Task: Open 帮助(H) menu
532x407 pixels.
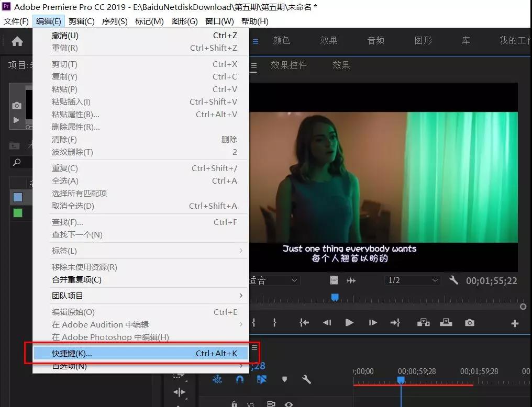Action: (255, 21)
